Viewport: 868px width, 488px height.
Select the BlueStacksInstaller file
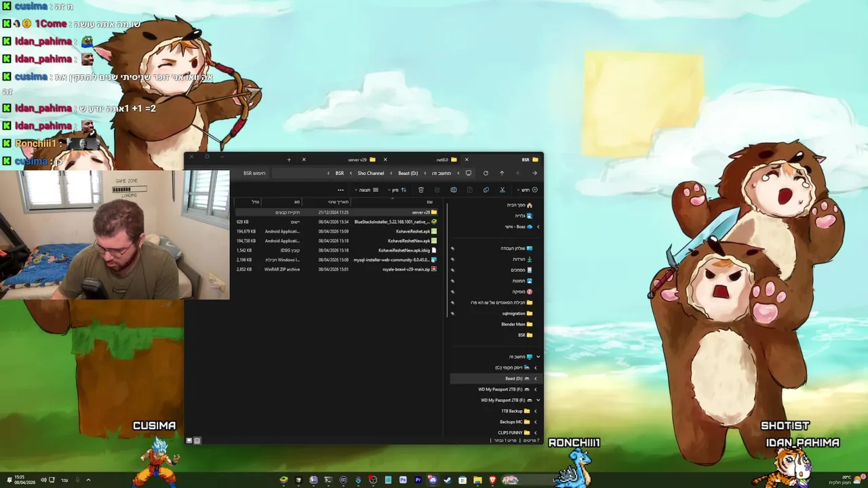(x=337, y=222)
